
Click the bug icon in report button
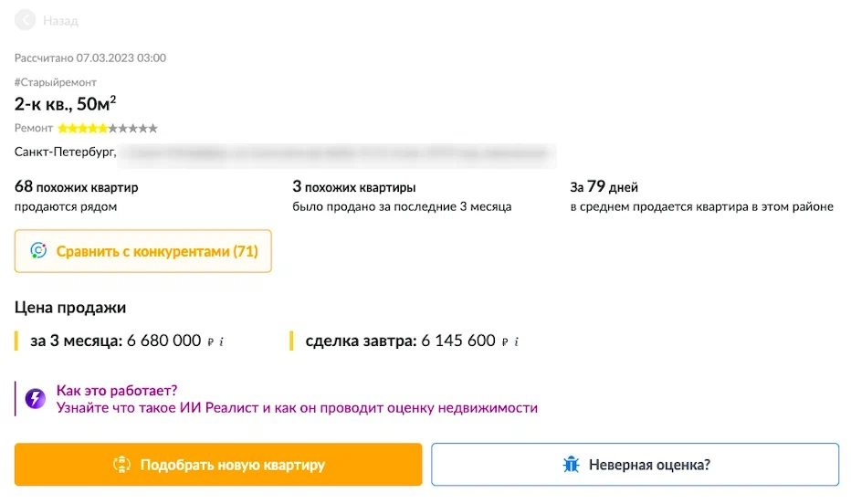(572, 465)
